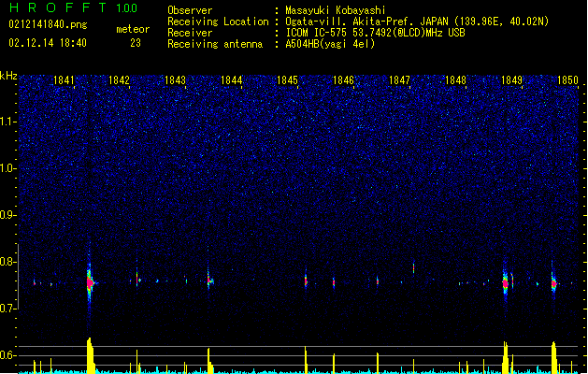
Task: Click the 0.7 kHz axis label
Action: pyautogui.click(x=8, y=309)
